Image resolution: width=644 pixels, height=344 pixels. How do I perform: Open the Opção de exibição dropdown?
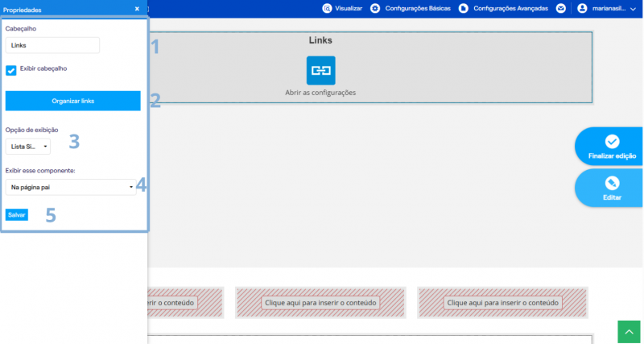(x=28, y=147)
